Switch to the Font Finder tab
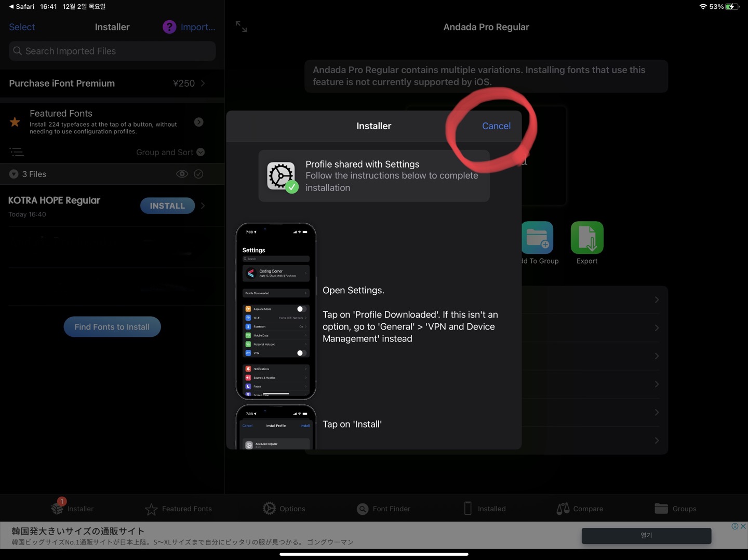Screen dimensions: 748x560 (383, 509)
